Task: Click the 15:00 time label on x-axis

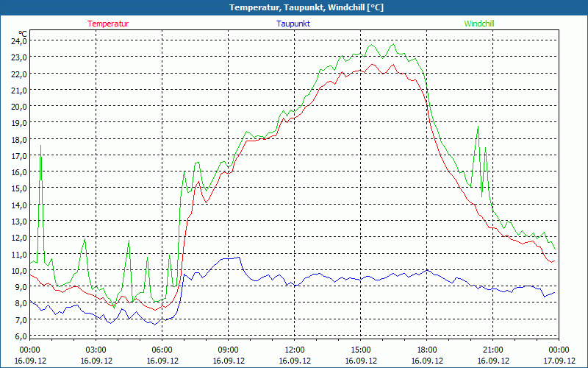Action: point(361,350)
